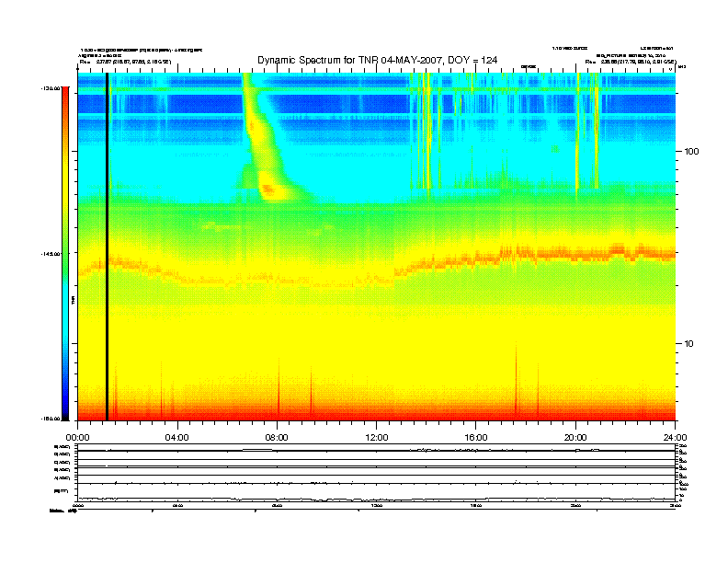Click the 12:00 time axis label

[377, 438]
